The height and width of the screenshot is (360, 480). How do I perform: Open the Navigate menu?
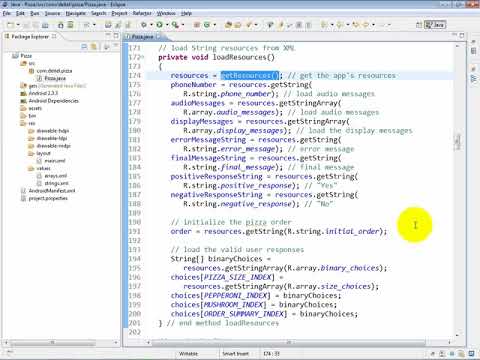click(75, 13)
